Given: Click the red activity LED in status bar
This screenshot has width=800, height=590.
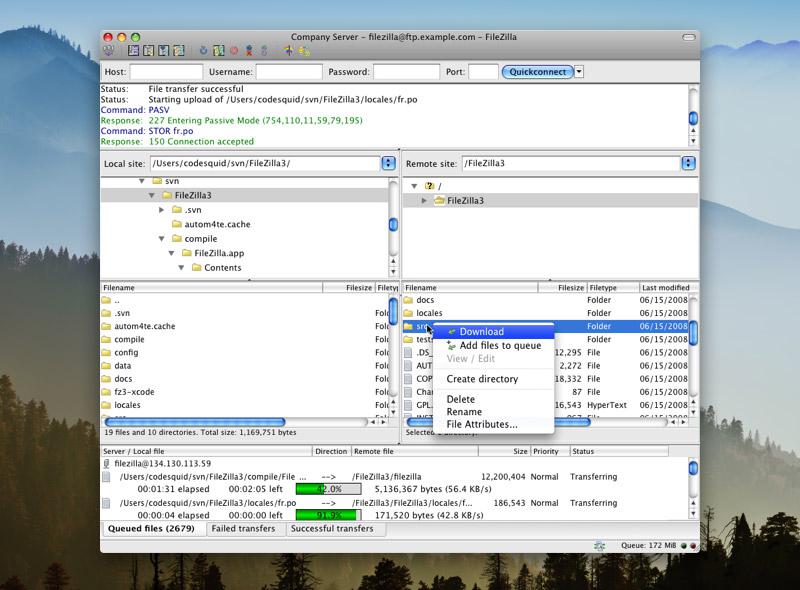Looking at the screenshot, I should (x=693, y=546).
